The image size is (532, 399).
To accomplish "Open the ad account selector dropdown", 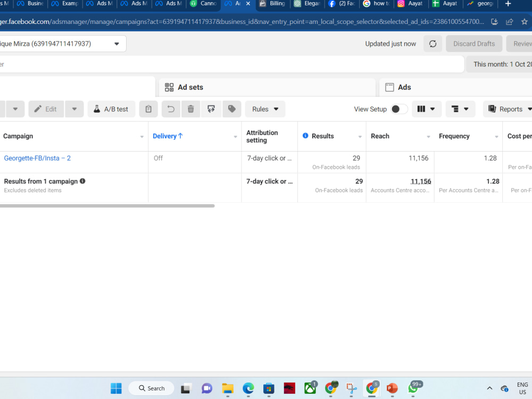I will tap(62, 44).
